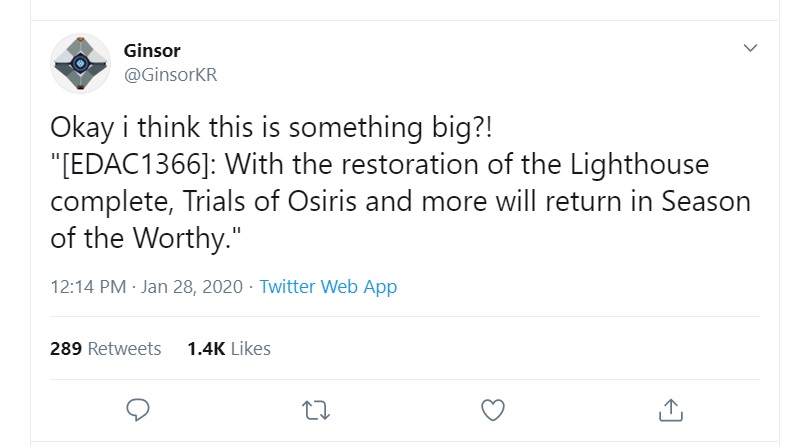The image size is (803, 446).
Task: View the Likes label list
Action: click(x=251, y=349)
